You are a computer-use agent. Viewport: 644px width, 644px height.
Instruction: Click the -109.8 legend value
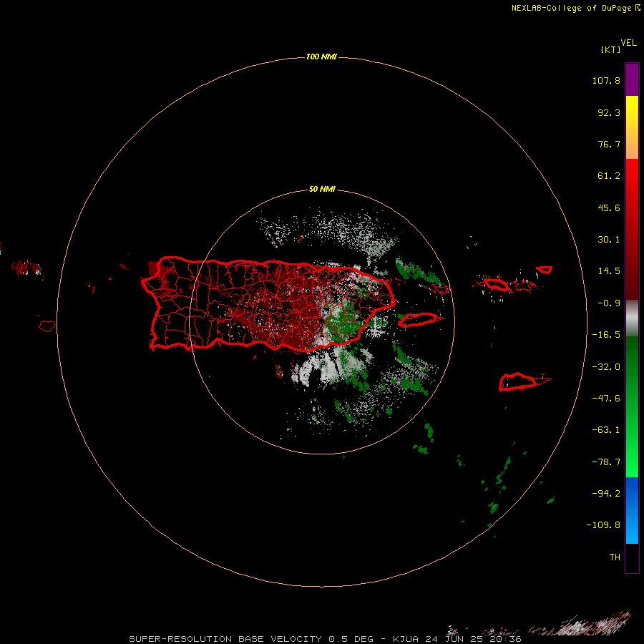coord(603,525)
